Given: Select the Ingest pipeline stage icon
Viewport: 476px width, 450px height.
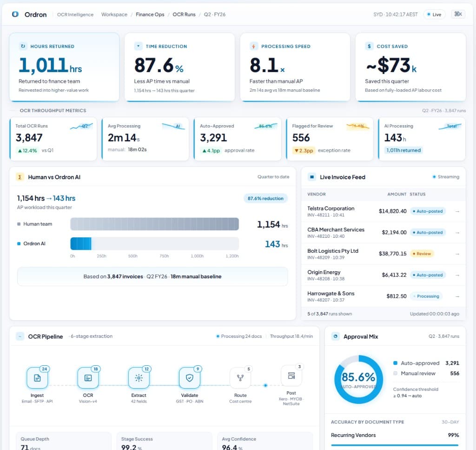Looking at the screenshot, I should coord(37,378).
